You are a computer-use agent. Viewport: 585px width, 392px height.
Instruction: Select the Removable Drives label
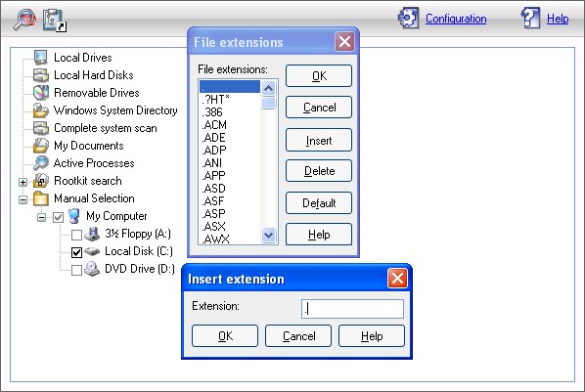click(x=97, y=93)
